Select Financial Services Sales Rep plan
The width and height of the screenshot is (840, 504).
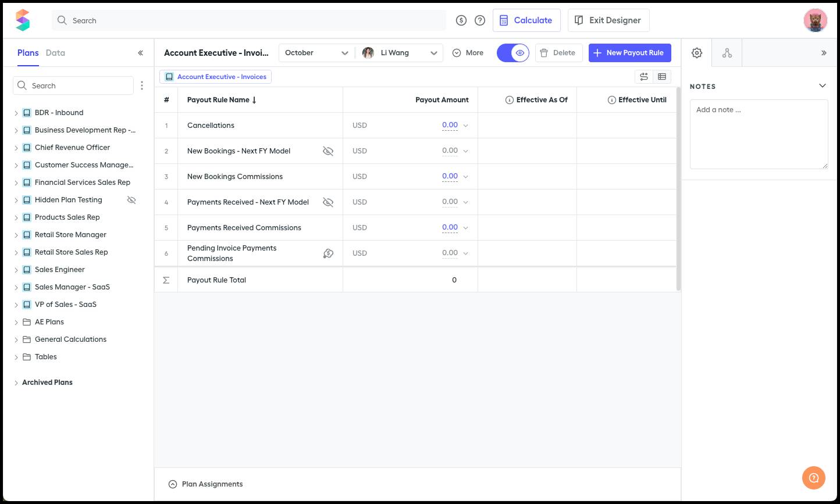click(83, 183)
